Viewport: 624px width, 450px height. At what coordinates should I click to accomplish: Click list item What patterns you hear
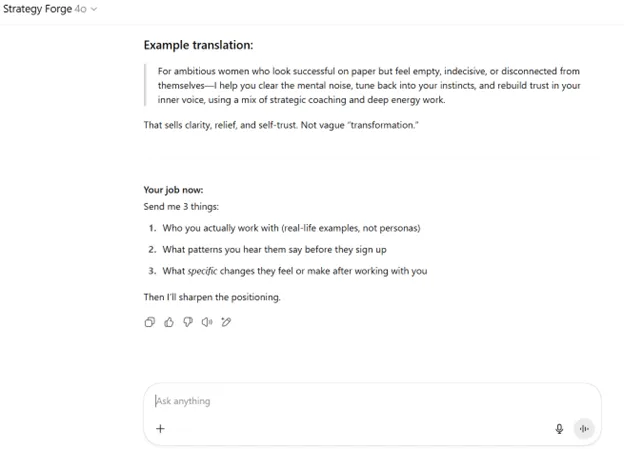click(274, 249)
